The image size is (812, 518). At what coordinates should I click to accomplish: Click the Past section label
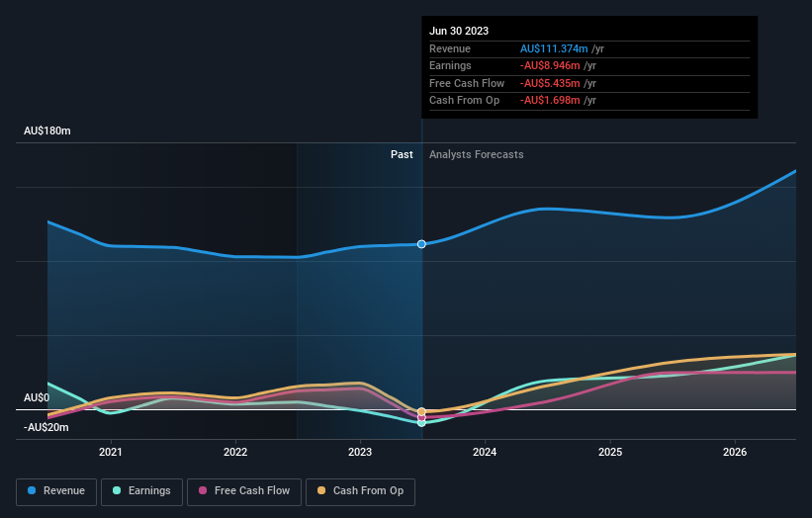tap(402, 154)
